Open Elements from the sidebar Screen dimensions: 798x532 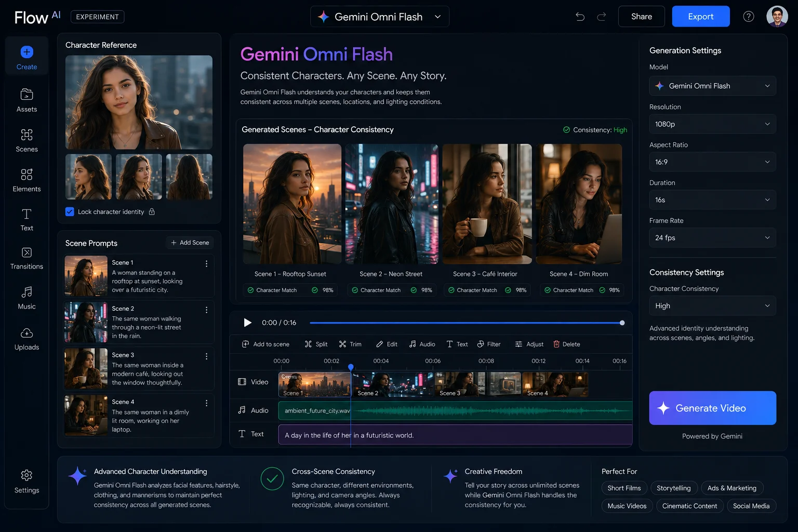26,180
